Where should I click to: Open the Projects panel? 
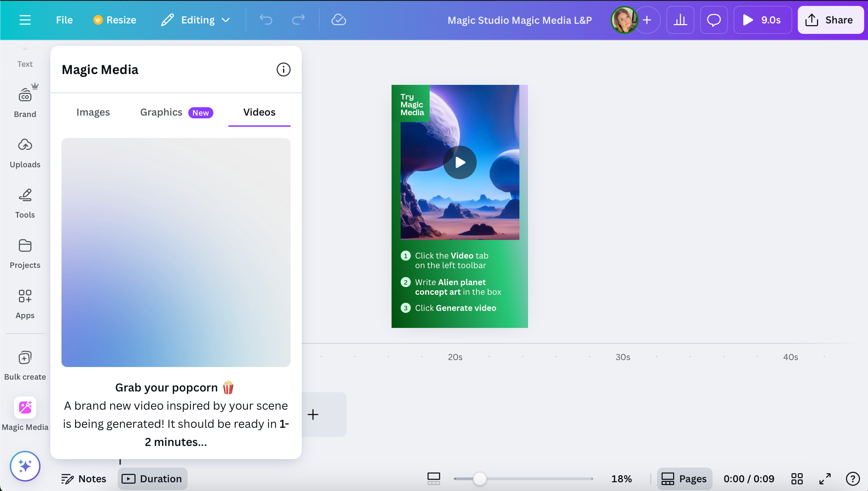point(25,253)
